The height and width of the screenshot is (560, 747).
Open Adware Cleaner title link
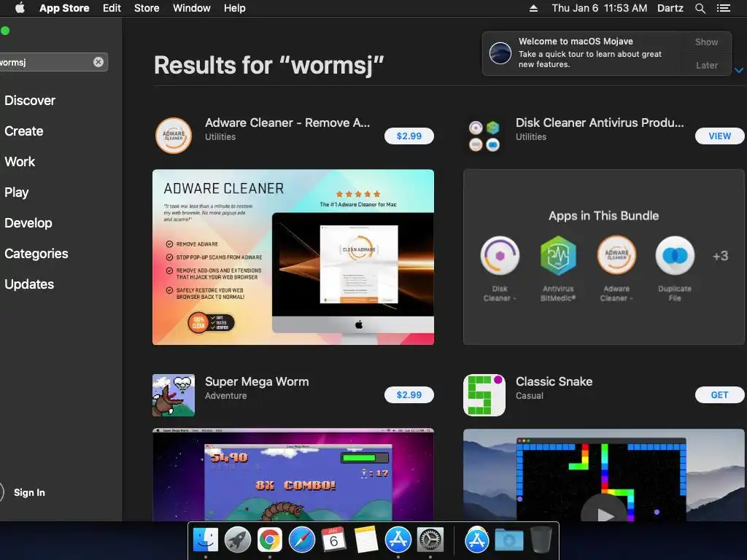coord(287,122)
